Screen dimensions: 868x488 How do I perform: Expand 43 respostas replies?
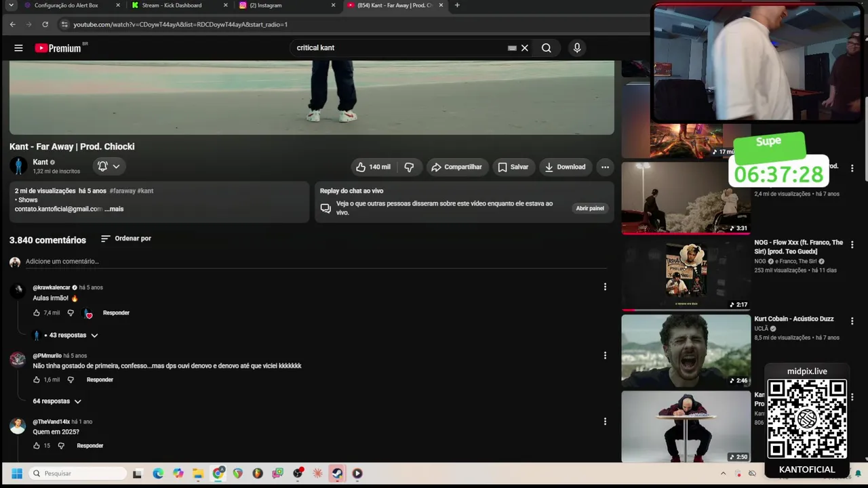(x=66, y=335)
